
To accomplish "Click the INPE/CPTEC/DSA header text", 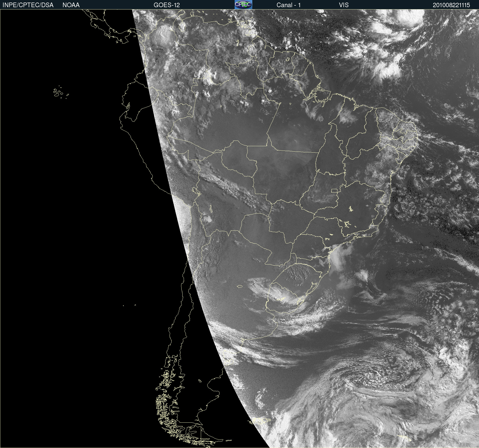I will [28, 5].
